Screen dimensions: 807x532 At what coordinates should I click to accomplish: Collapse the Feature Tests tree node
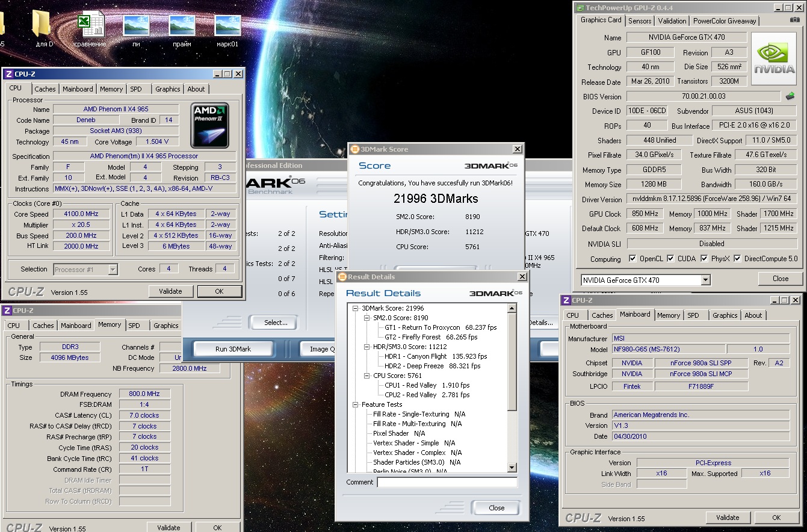pyautogui.click(x=356, y=404)
